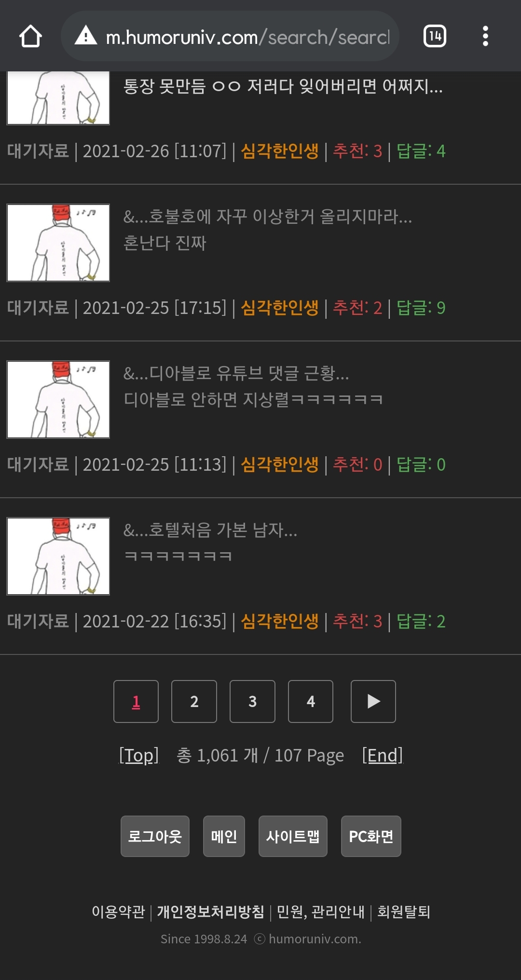Open the post 디아블로 유튜브 댓글 근황
The width and height of the screenshot is (521, 980).
(236, 373)
